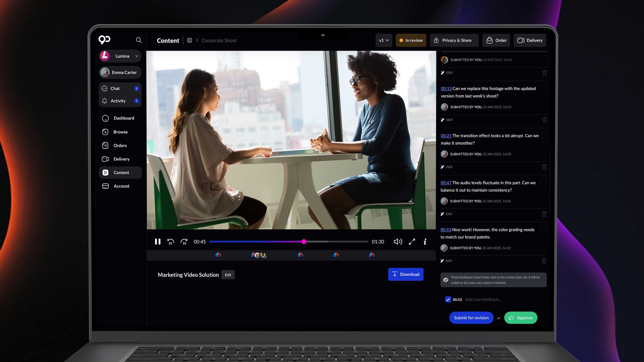This screenshot has width=644, height=362.
Task: Click the grouped avatars comment marker
Action: (x=259, y=255)
